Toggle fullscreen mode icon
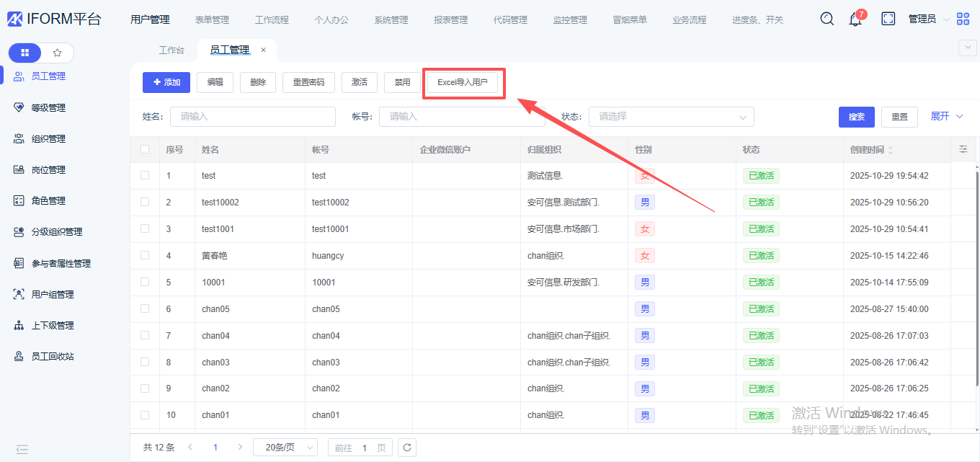980x462 pixels. coord(888,19)
